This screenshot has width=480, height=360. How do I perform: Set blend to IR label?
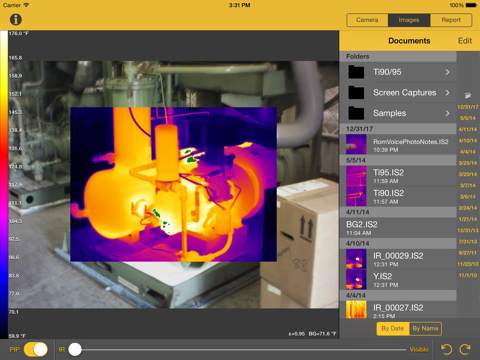[x=62, y=349]
